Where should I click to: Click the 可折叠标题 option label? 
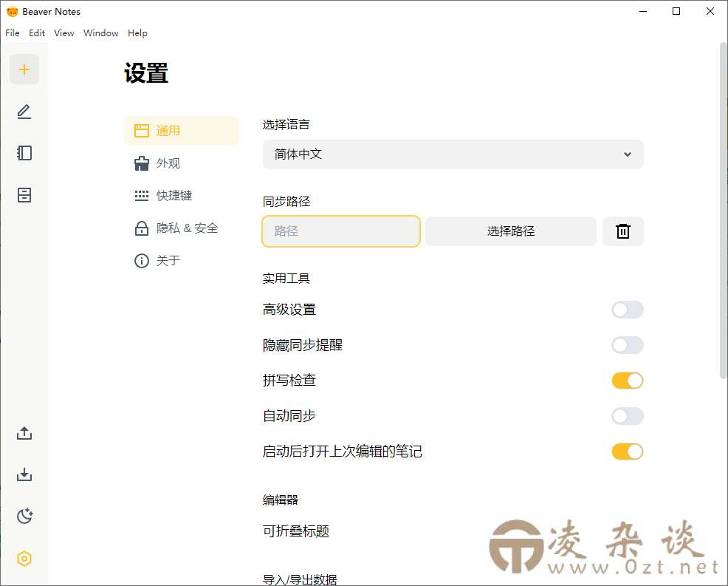pyautogui.click(x=296, y=531)
